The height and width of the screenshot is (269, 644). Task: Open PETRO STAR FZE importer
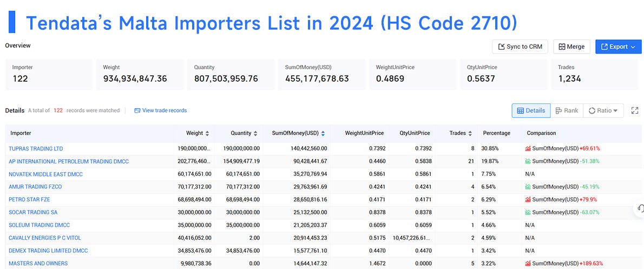(29, 200)
